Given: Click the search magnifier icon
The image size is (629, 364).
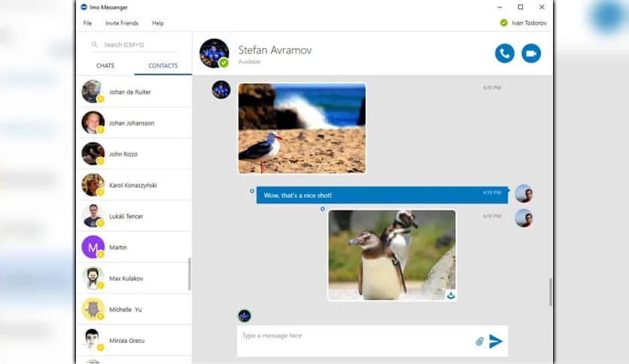Looking at the screenshot, I should click(x=95, y=45).
